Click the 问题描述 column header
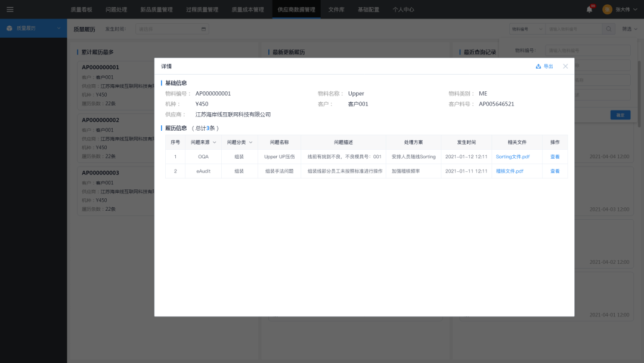 pyautogui.click(x=343, y=142)
